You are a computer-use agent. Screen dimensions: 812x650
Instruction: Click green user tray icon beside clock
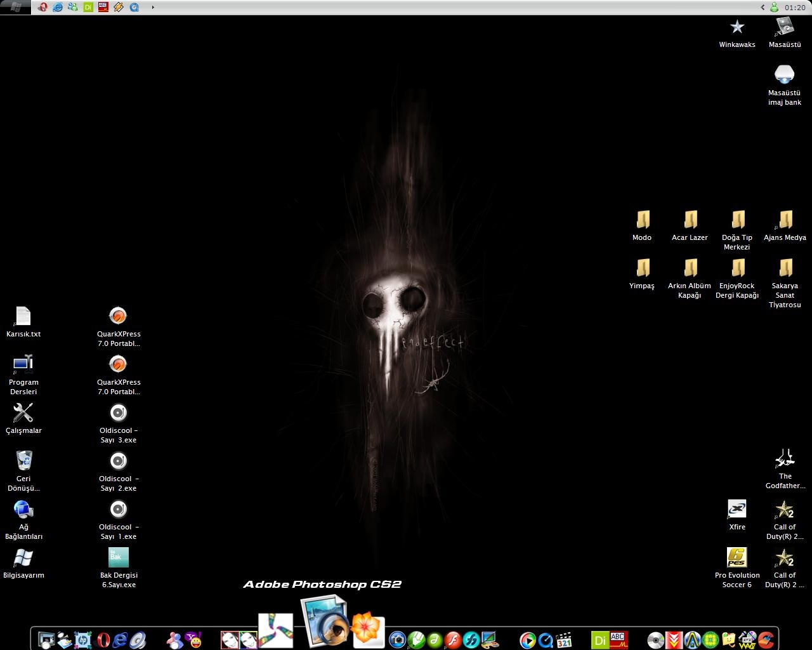point(774,8)
